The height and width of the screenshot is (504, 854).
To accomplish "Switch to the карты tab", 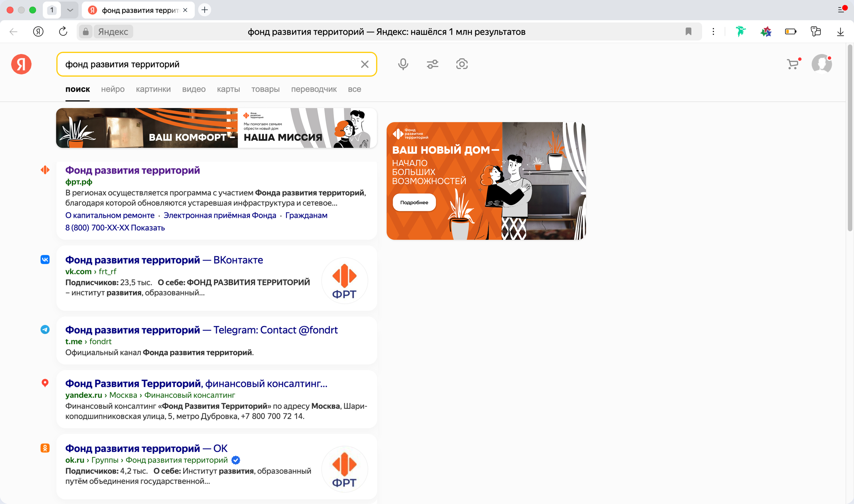I will tap(228, 89).
